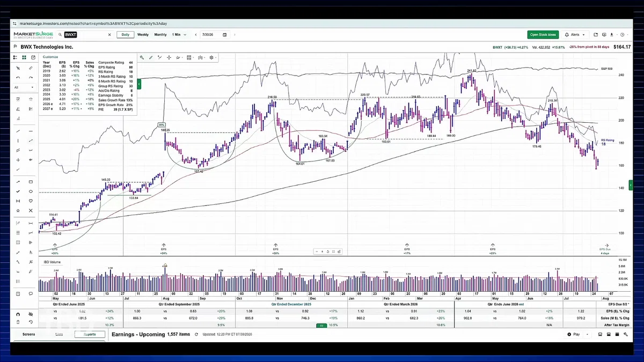Viewport: 644px width, 362px height.
Task: Open the Reports tab
Action: click(89, 334)
